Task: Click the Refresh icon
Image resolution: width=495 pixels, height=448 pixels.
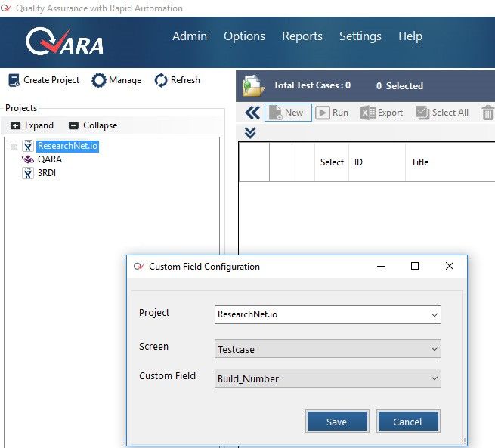Action: [x=161, y=80]
